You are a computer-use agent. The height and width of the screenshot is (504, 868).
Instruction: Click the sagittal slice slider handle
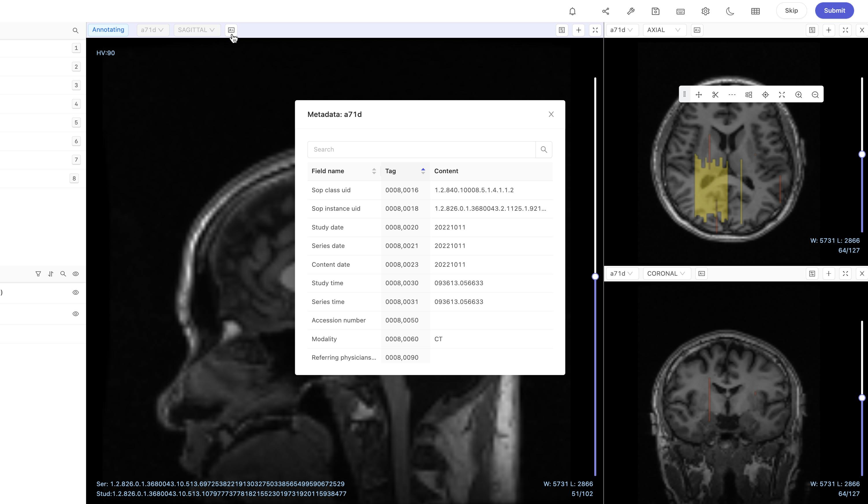[595, 277]
